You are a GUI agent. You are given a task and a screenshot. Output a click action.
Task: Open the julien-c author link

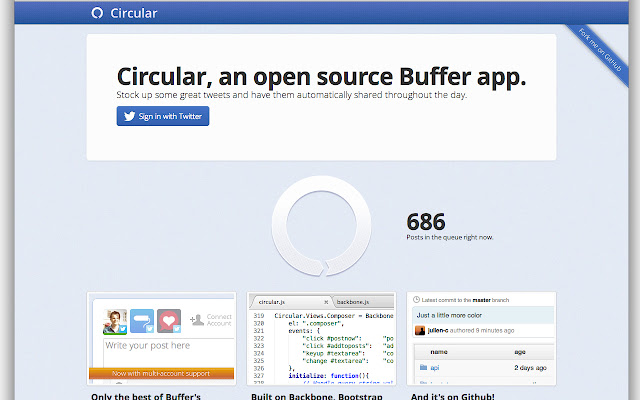click(438, 330)
